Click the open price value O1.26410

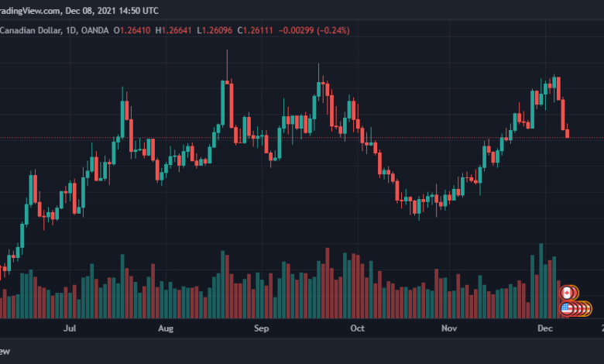[x=132, y=30]
